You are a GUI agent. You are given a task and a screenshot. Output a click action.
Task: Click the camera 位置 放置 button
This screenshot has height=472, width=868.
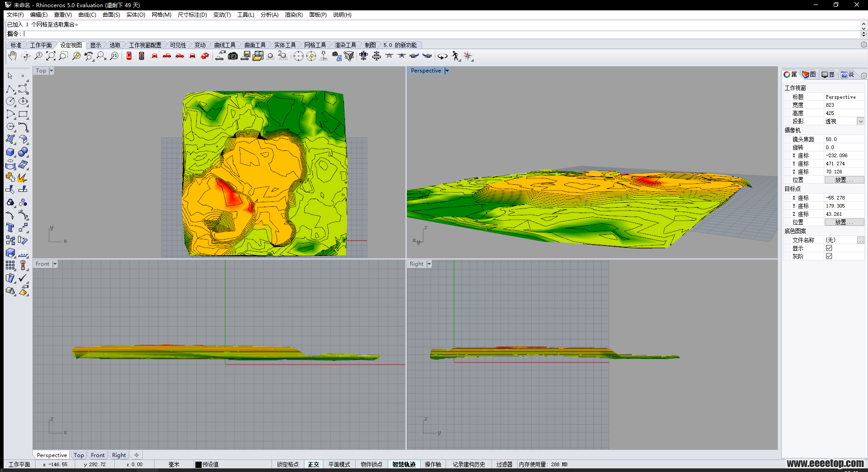pos(844,180)
